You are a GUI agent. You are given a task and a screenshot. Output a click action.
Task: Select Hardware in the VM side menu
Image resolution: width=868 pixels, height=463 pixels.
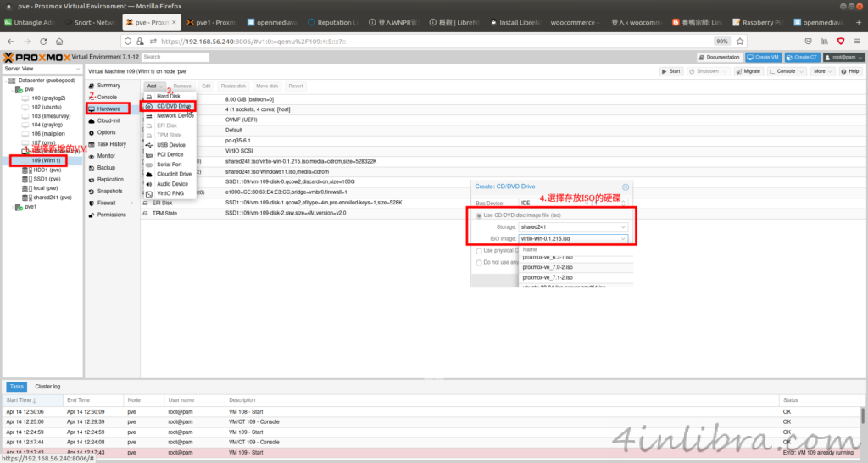108,109
